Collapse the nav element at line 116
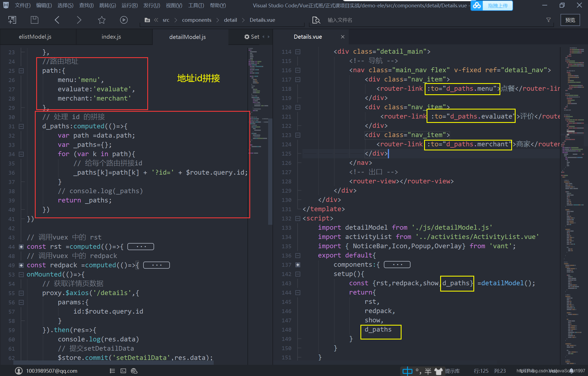The width and height of the screenshot is (588, 376). pyautogui.click(x=298, y=70)
